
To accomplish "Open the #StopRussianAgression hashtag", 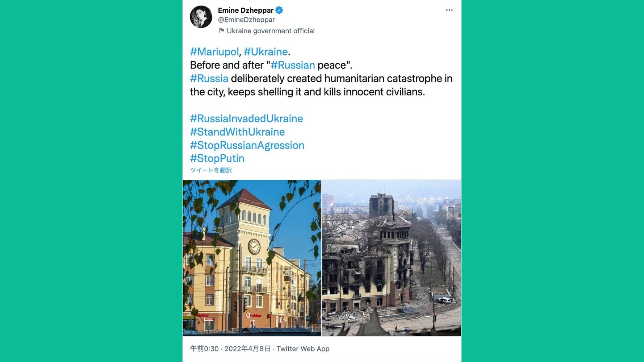I will click(247, 145).
